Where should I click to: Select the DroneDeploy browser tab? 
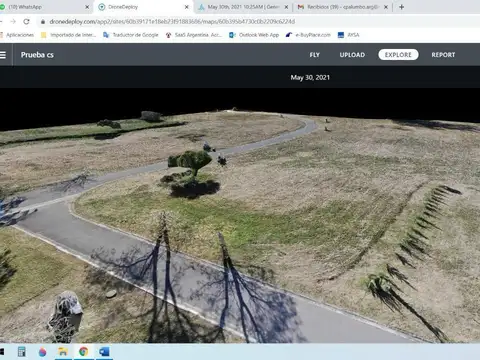click(x=143, y=7)
